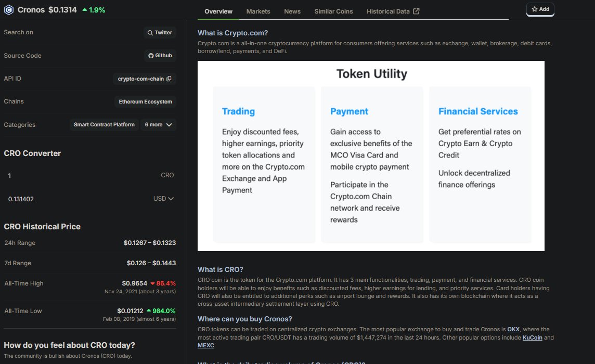
Task: Click the Twitter search button
Action: coord(160,33)
